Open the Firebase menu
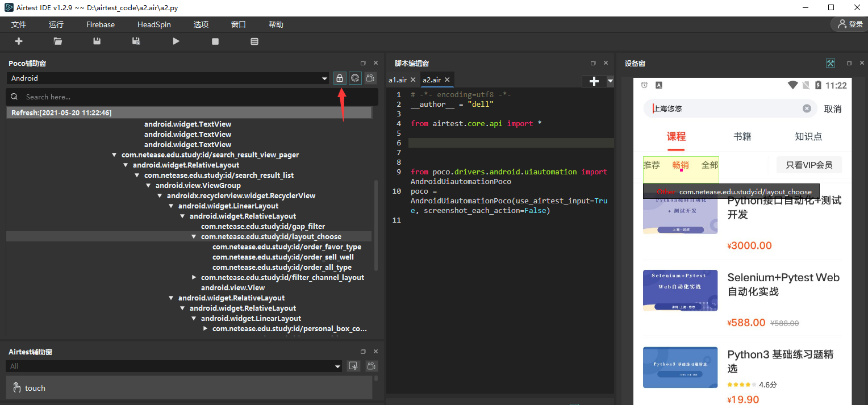Viewport: 868px width, 405px height. point(101,24)
